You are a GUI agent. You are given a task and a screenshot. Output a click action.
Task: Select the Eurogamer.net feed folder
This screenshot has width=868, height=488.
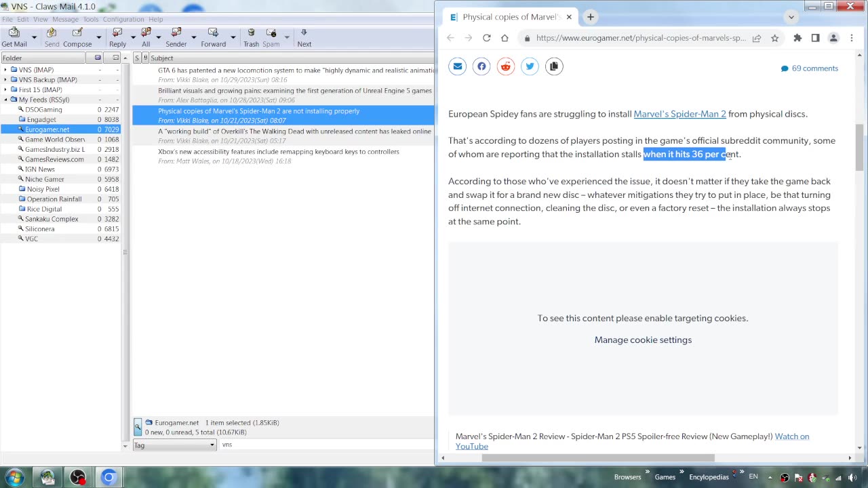click(61, 129)
